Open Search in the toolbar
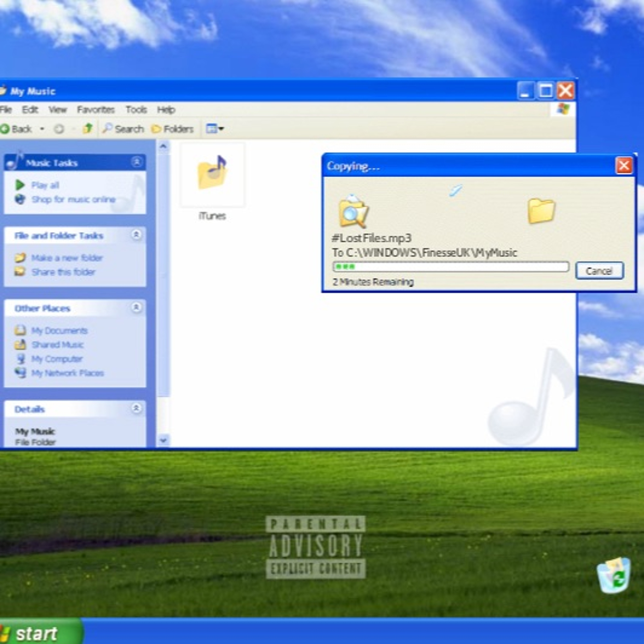Viewport: 644px width, 644px height. point(123,129)
